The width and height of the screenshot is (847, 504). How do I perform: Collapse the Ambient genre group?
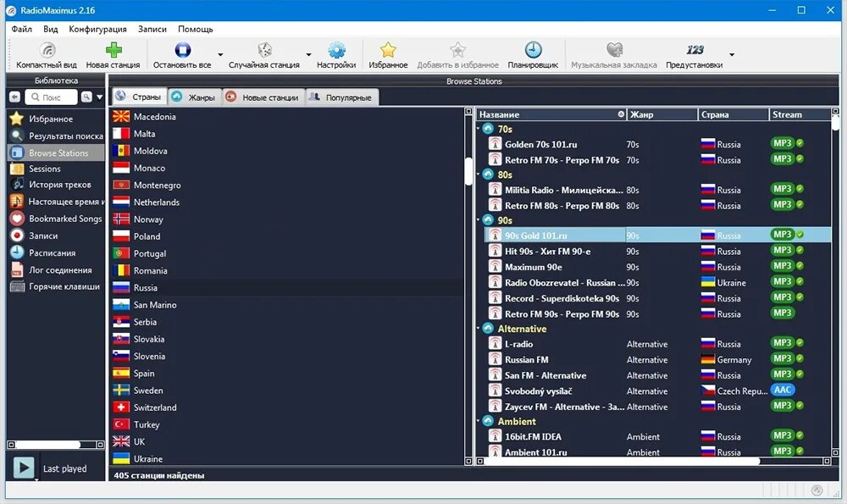479,421
